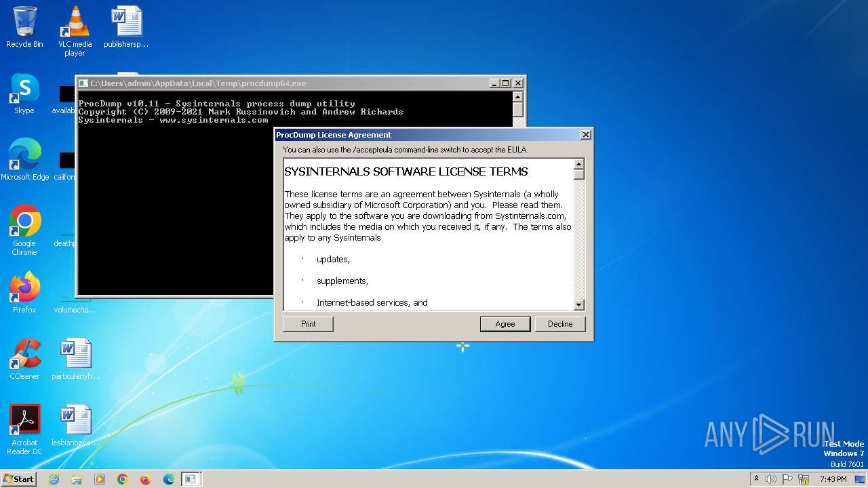Viewport: 868px width, 488px height.
Task: Open the lesbianbeyo... Word document
Action: point(75,426)
